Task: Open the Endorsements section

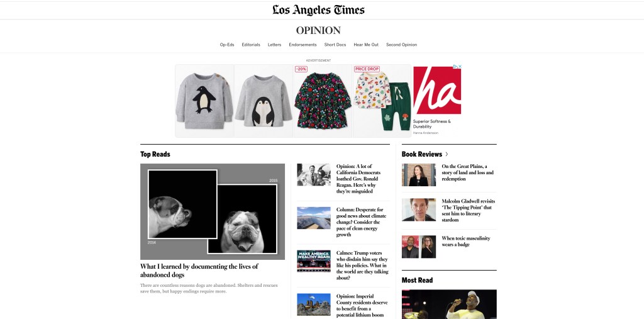Action: coord(303,45)
